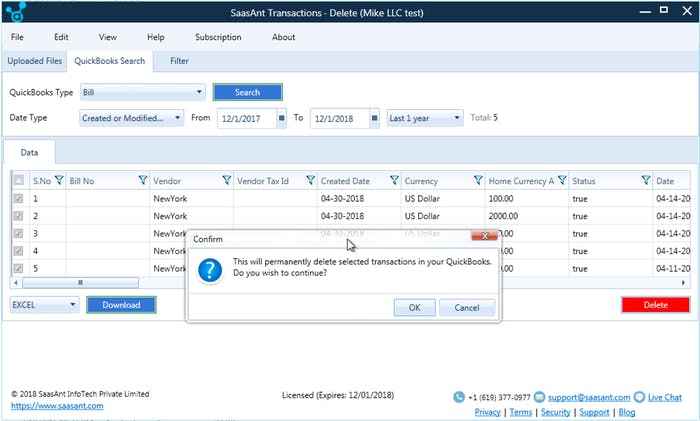Click the Currency column filter icon
Image resolution: width=700 pixels, height=421 pixels.
coord(478,181)
